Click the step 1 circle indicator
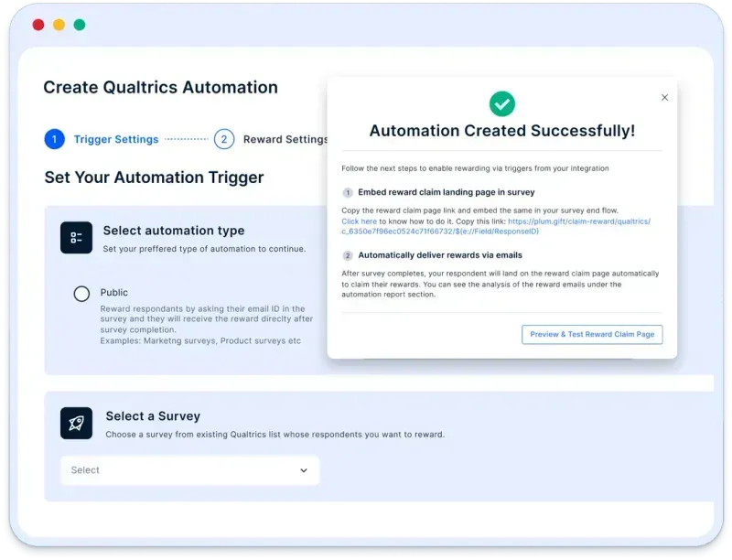 pos(55,139)
